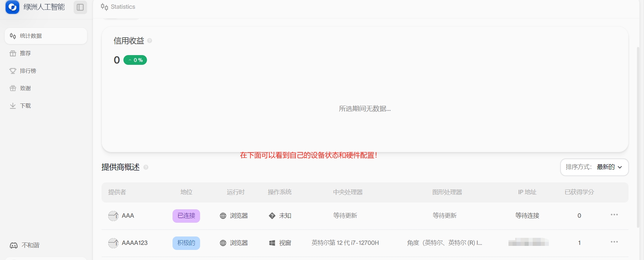Click the Statistics breadcrumb text
Screen dimensions: 644x260
click(x=123, y=7)
